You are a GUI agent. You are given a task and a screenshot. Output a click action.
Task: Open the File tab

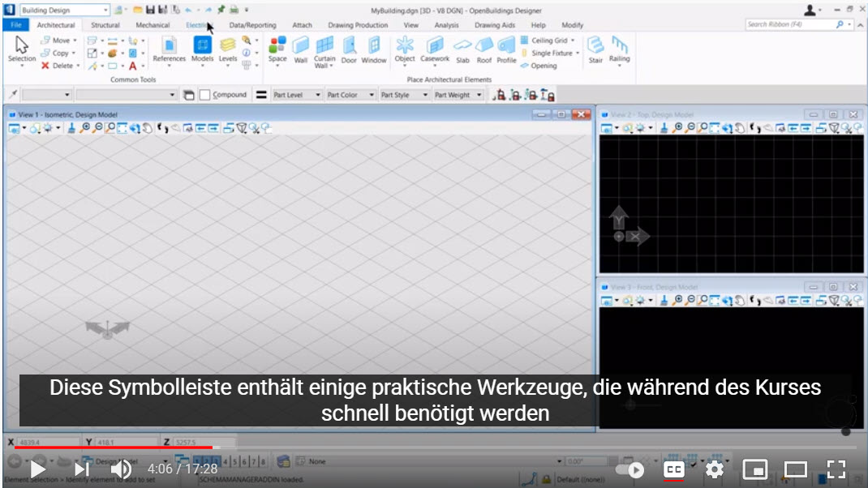[16, 25]
